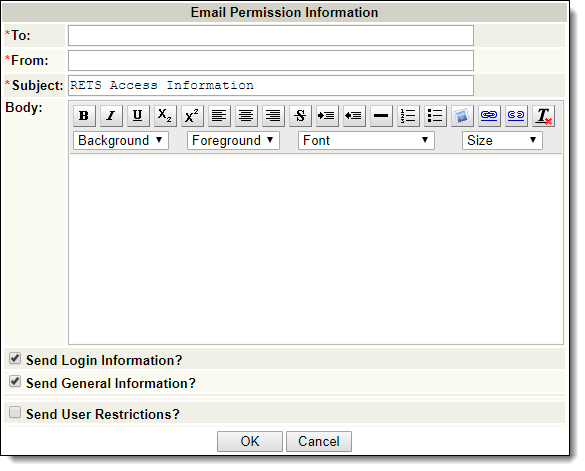Viewport: 585px width, 471px height.
Task: Toggle italic formatting in body editor
Action: coord(111,116)
